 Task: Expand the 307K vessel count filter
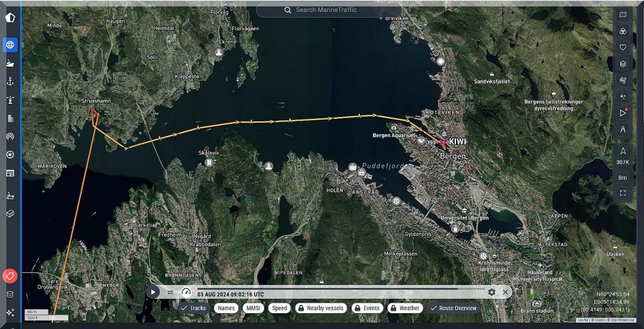pos(623,156)
